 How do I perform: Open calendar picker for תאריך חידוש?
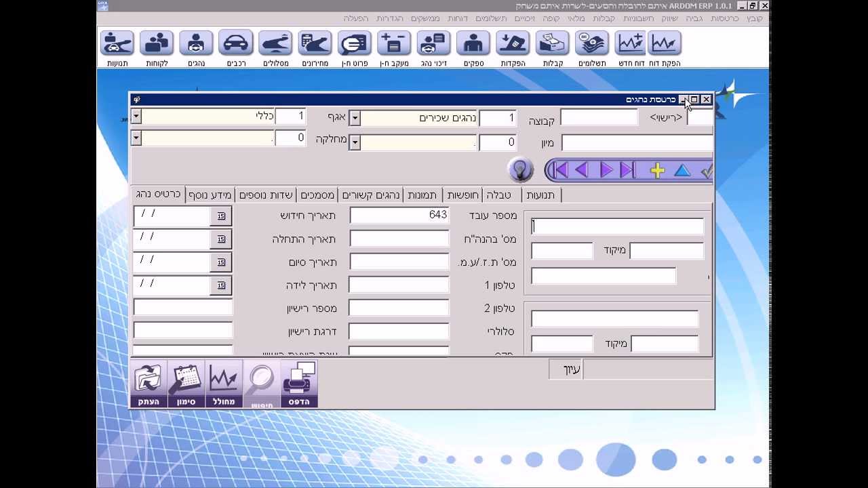(x=221, y=216)
